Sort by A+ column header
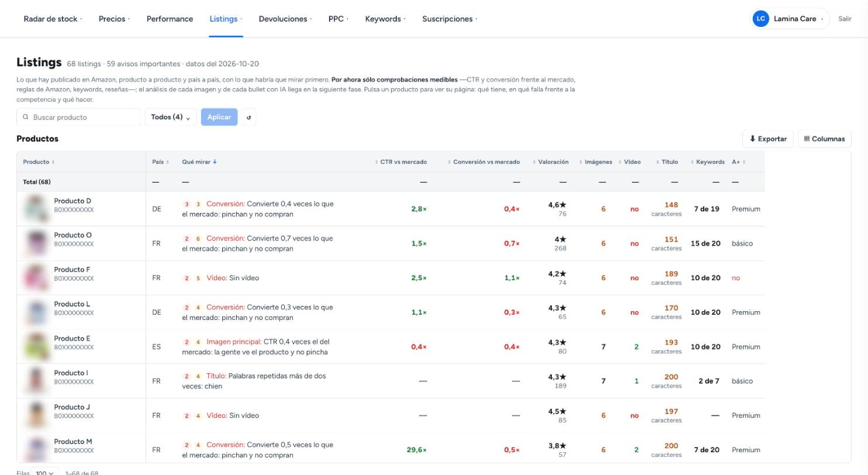868x475 pixels. point(739,162)
